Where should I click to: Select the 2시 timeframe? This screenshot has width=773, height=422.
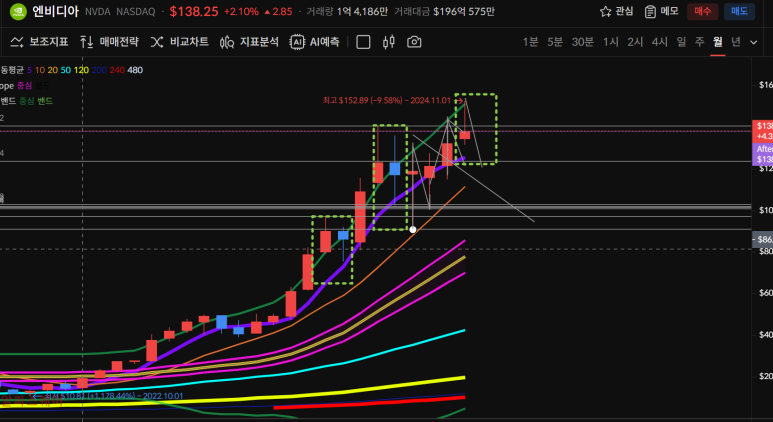pos(635,42)
